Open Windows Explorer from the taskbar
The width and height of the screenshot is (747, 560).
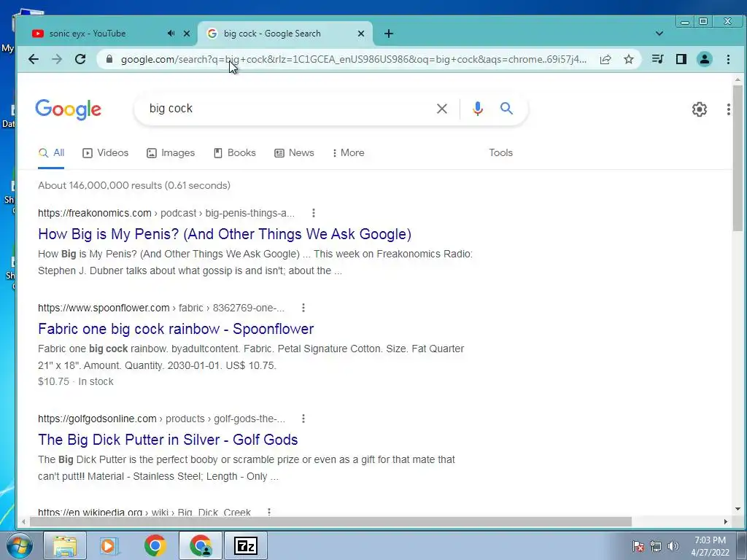(65, 545)
